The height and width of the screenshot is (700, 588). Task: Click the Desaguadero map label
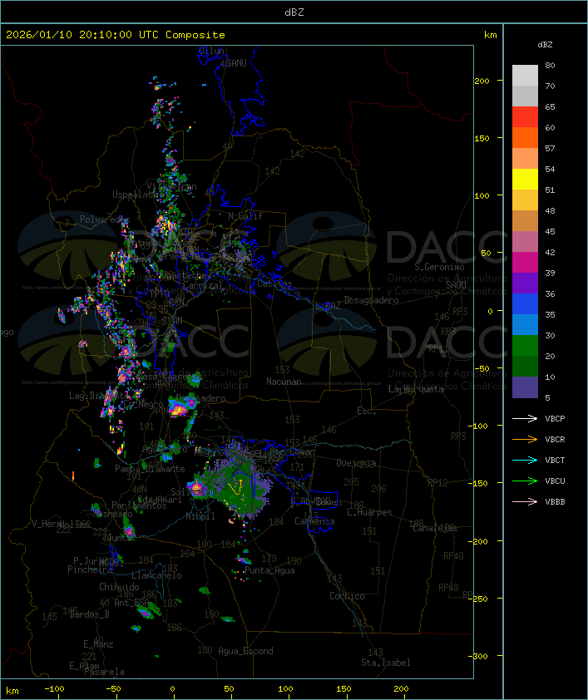372,300
